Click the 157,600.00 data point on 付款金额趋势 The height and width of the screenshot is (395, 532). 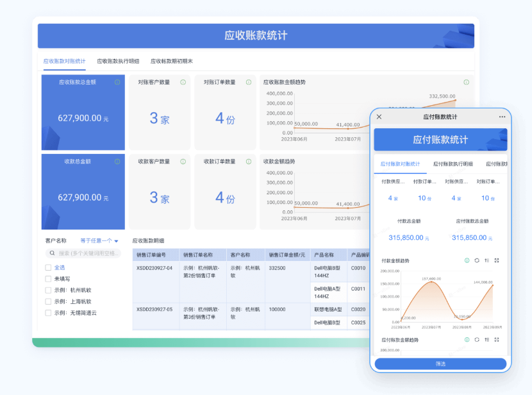click(x=431, y=282)
